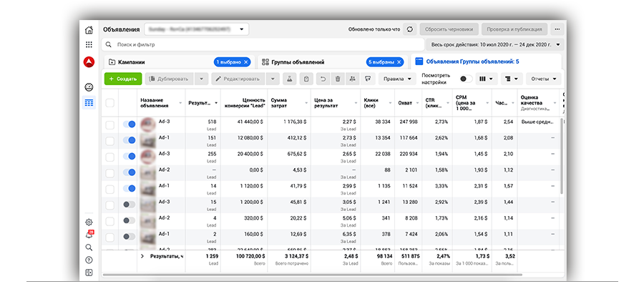Click the trash delete icon in toolbar
The width and height of the screenshot is (644, 284).
point(338,79)
